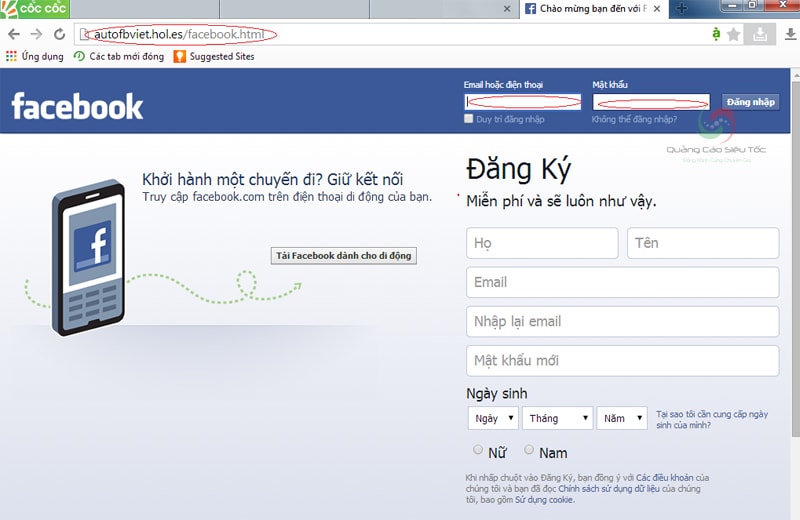800x520 pixels.
Task: Open the Tháng month dropdown
Action: click(x=558, y=418)
